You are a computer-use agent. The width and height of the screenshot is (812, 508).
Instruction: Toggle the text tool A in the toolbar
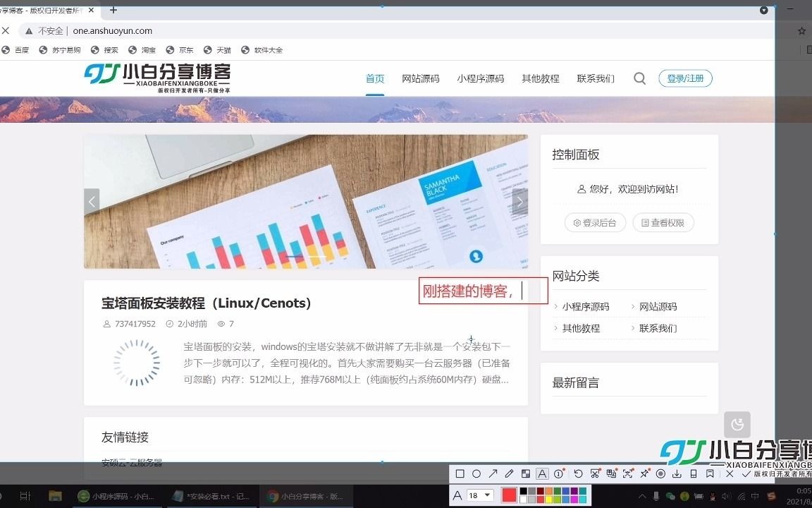coord(542,473)
